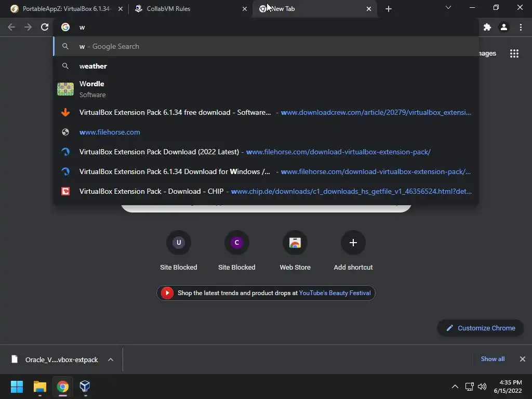
Task: Open the Oracle vbox-extpack download item
Action: pos(55,360)
